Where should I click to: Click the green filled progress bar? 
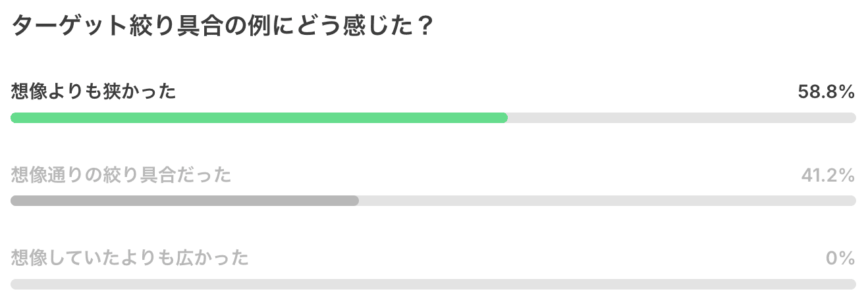259,118
